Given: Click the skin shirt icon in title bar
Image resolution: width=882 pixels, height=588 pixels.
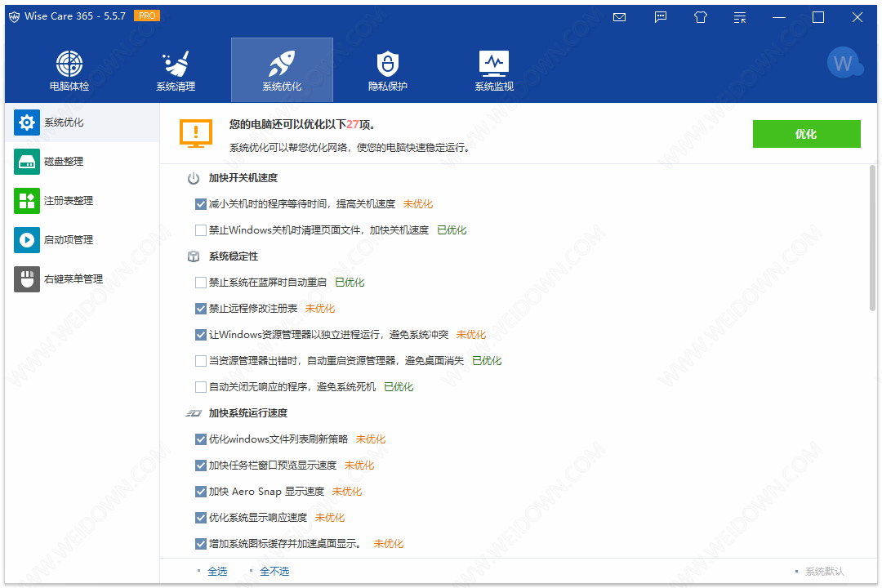Looking at the screenshot, I should pyautogui.click(x=700, y=17).
